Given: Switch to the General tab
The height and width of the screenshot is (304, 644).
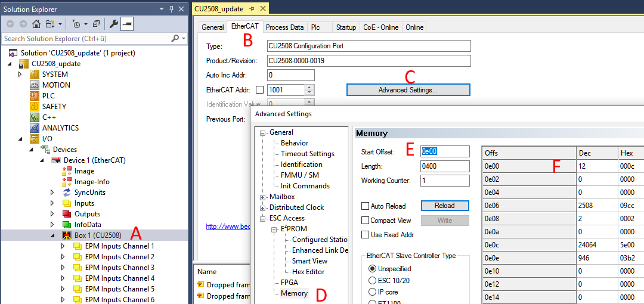Looking at the screenshot, I should point(212,27).
